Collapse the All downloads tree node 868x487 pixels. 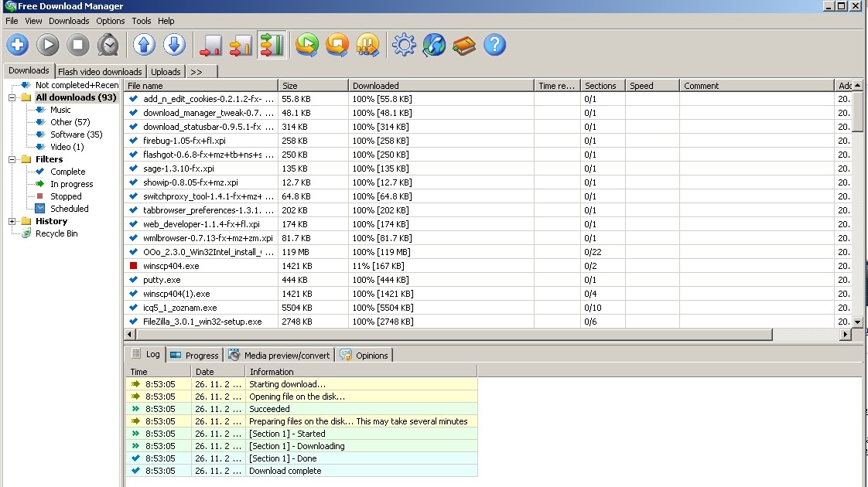pos(12,97)
